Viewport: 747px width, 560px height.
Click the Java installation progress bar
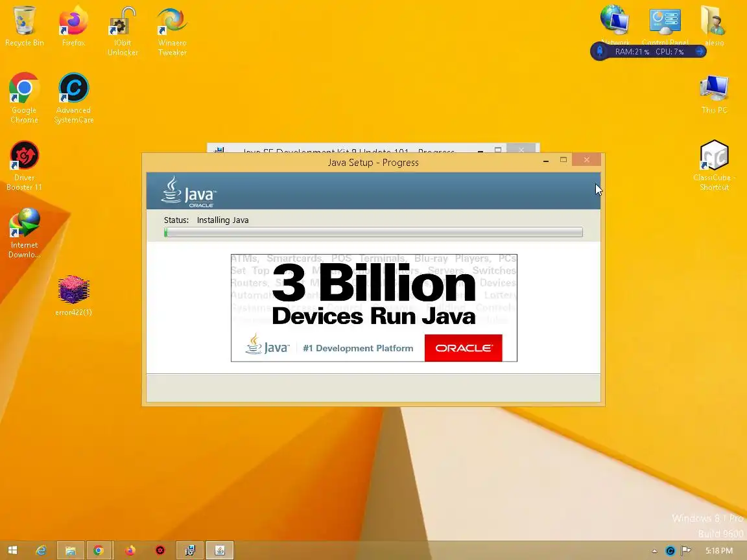373,233
